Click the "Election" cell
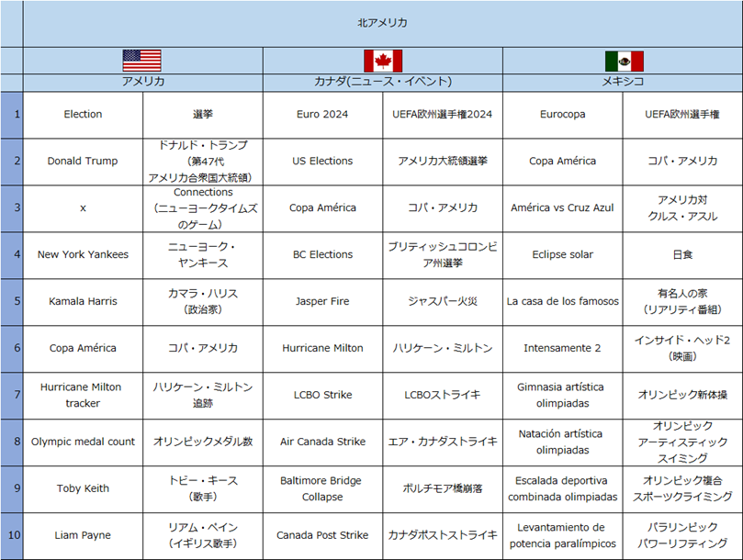The image size is (743, 560). point(83,114)
